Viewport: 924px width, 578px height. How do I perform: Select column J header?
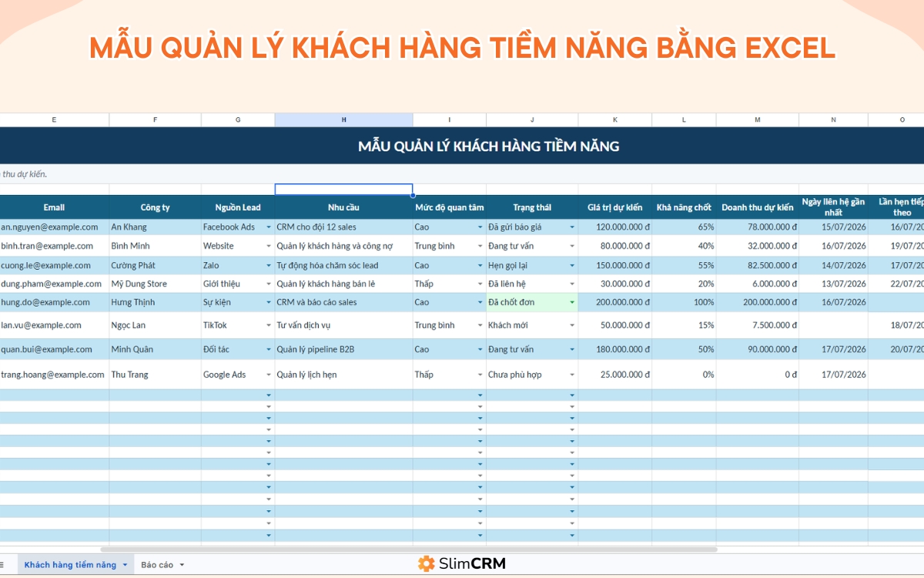tap(532, 120)
